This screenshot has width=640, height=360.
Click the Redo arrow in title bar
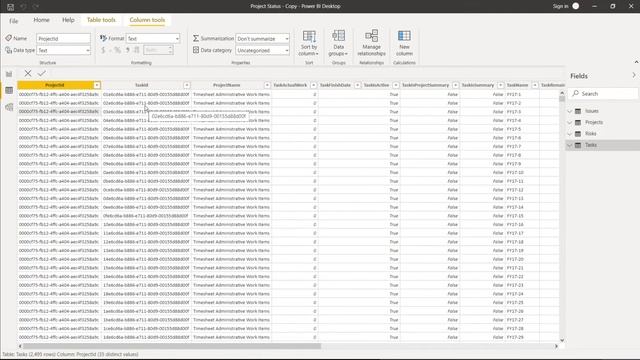point(36,7)
